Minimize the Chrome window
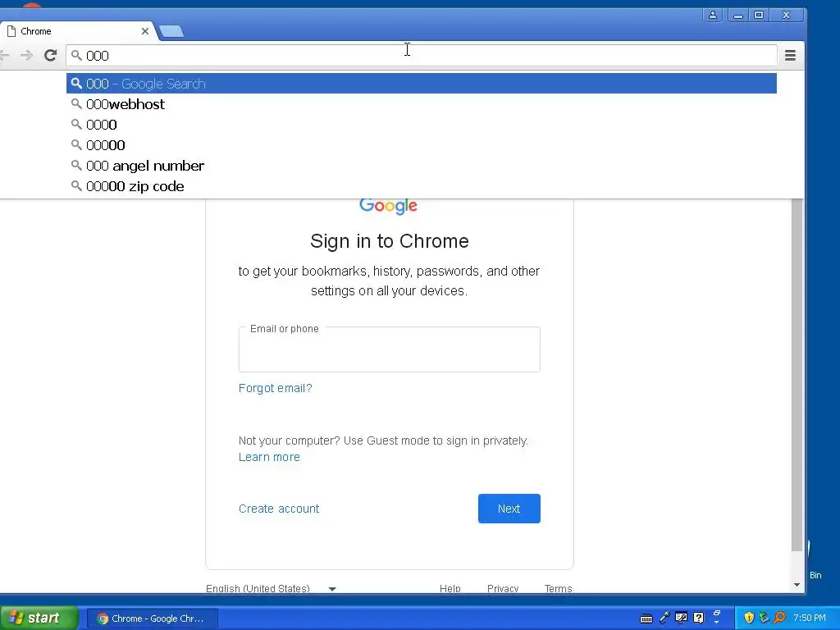The image size is (840, 630). (737, 15)
